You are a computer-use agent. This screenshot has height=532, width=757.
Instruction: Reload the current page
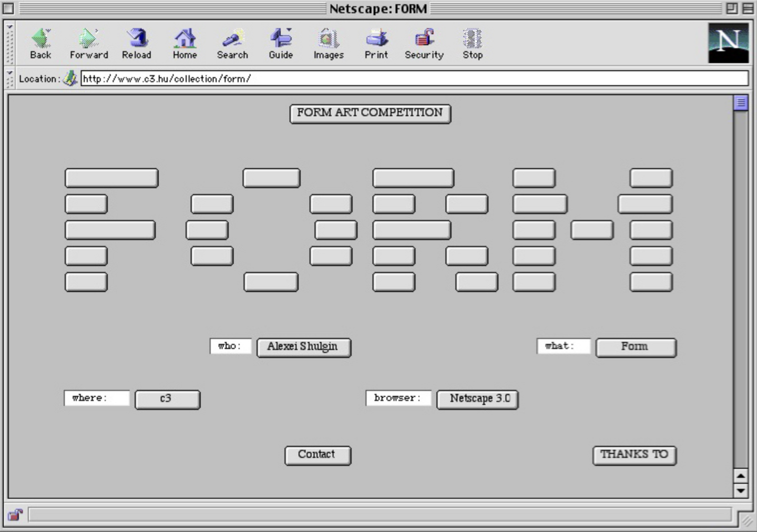pos(137,44)
